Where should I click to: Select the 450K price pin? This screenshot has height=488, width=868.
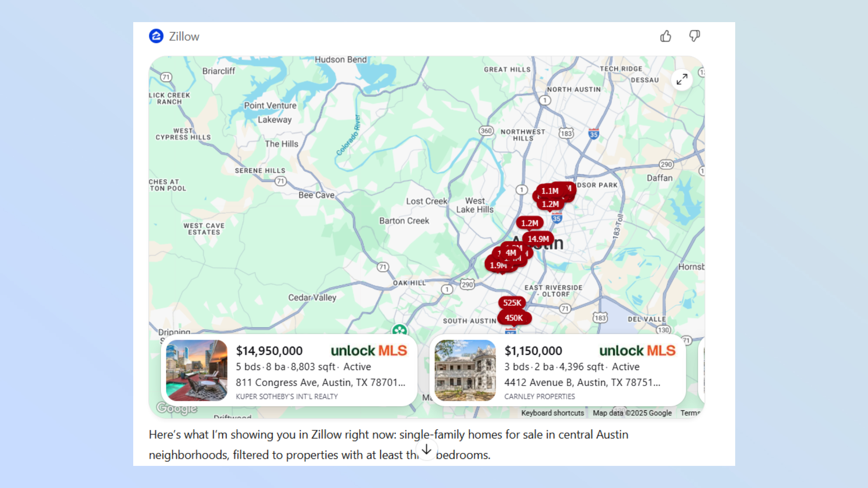514,318
